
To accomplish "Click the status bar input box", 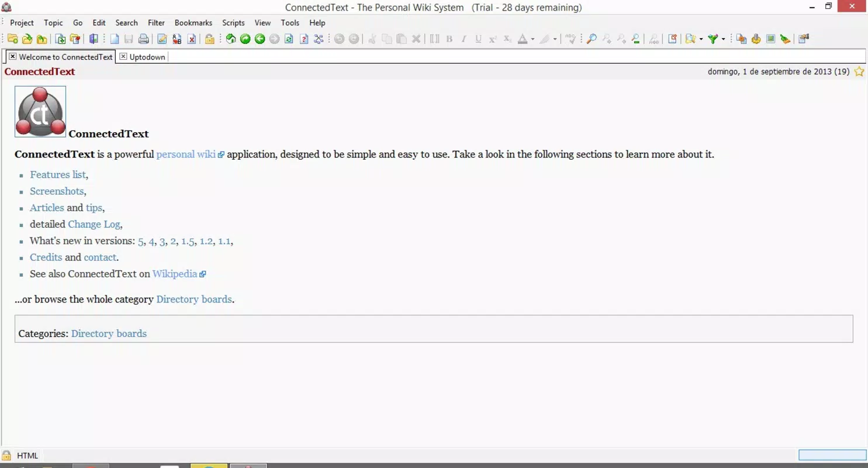I will (832, 455).
